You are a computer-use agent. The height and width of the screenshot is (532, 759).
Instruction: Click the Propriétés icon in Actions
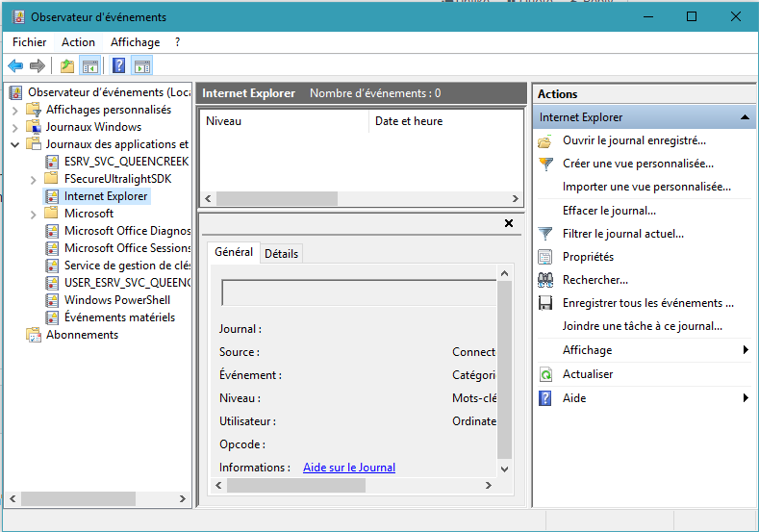(x=545, y=257)
